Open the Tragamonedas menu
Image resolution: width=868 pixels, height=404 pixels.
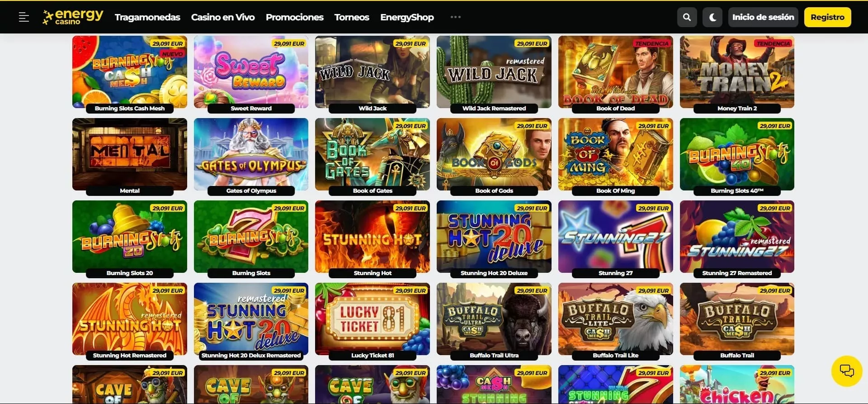coord(147,17)
